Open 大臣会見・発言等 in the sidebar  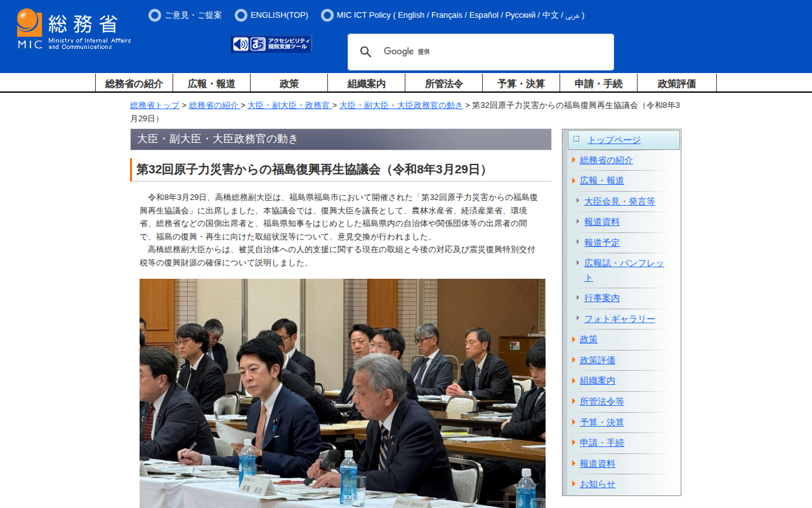click(x=620, y=201)
